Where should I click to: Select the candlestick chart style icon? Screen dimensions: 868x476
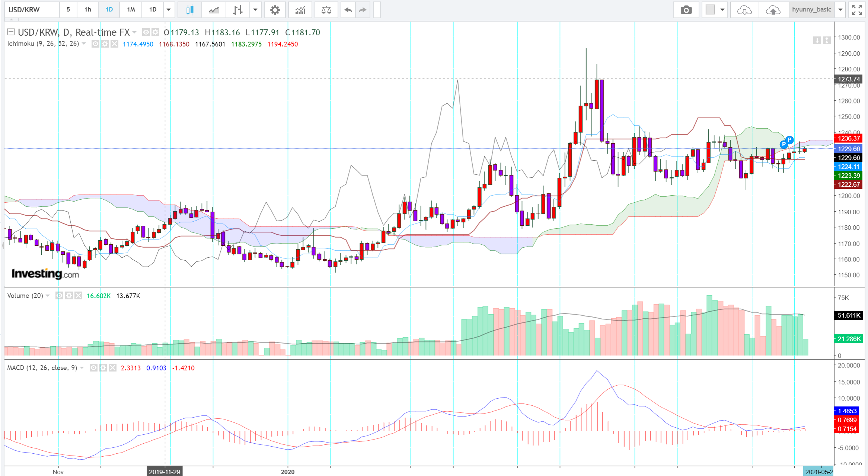tap(189, 10)
